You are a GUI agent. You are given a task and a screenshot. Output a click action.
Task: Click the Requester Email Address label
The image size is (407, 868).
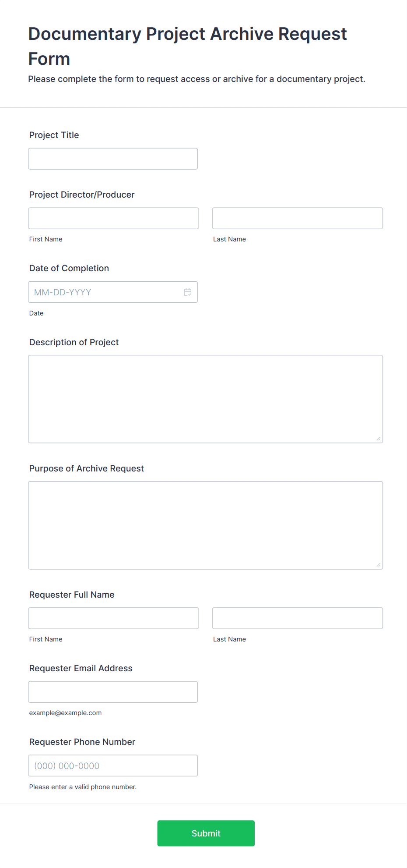(81, 668)
